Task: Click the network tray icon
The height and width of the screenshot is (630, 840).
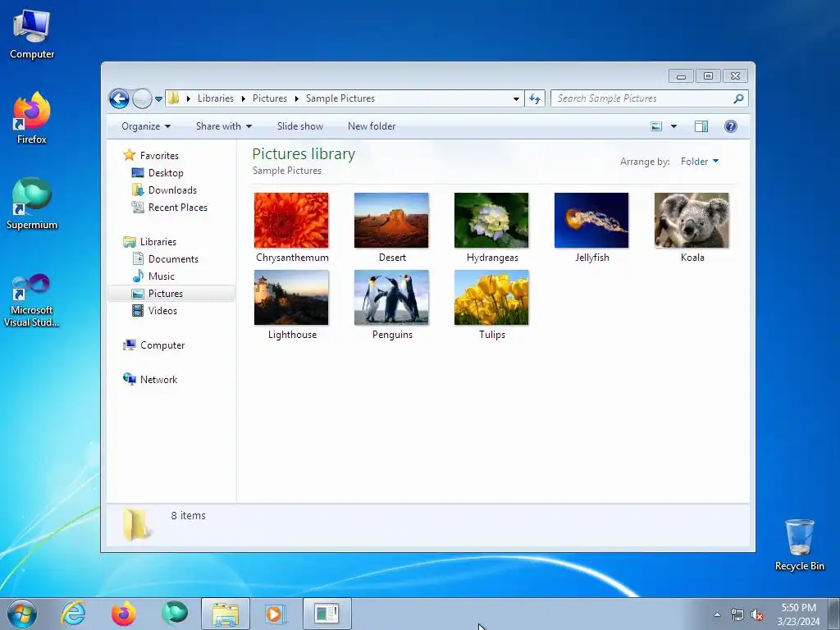Action: pyautogui.click(x=737, y=615)
